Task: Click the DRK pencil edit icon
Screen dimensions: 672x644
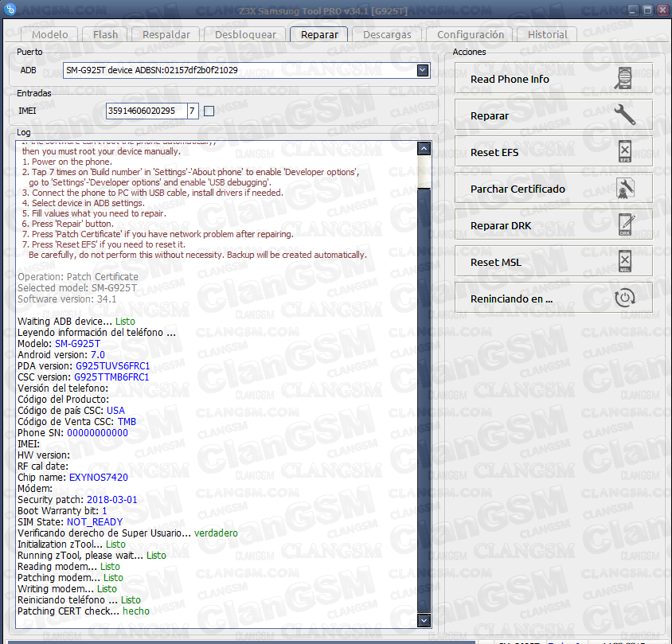Action: coord(626,224)
